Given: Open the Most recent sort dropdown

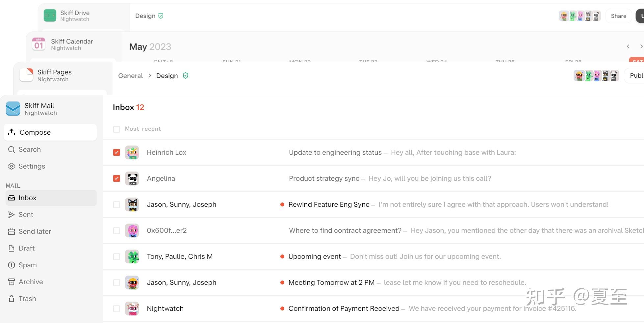Looking at the screenshot, I should pos(143,129).
